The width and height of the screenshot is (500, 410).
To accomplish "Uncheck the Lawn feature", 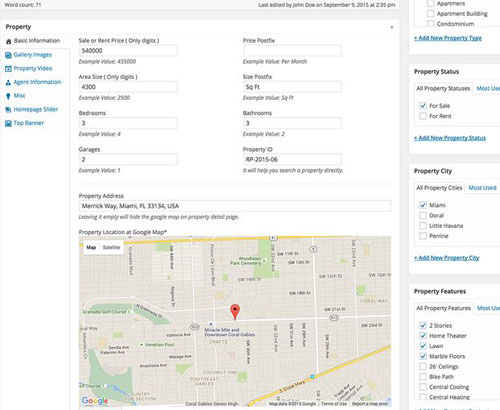I will pyautogui.click(x=423, y=346).
